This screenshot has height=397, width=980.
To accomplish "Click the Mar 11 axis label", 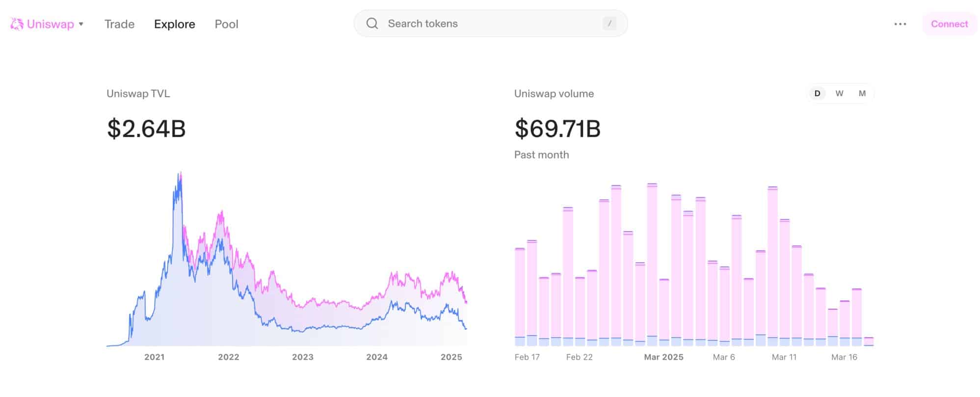I will pos(784,357).
